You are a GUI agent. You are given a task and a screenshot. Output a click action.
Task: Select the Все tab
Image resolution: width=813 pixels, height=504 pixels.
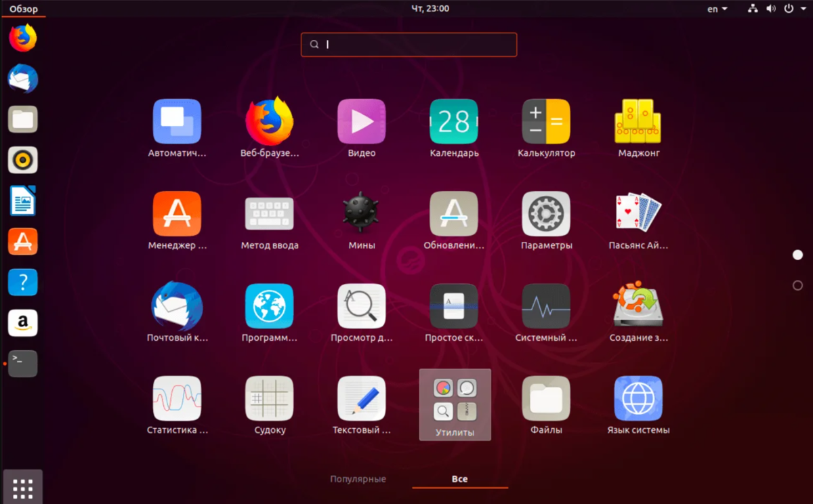point(459,479)
